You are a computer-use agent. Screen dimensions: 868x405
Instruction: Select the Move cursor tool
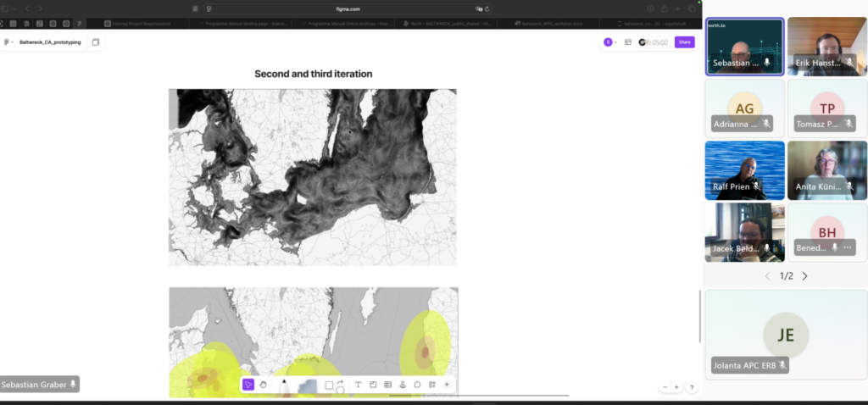click(x=248, y=385)
